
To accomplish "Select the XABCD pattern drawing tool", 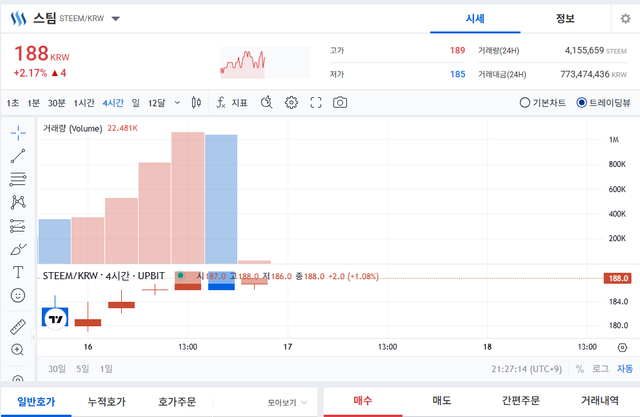I will pos(18,202).
